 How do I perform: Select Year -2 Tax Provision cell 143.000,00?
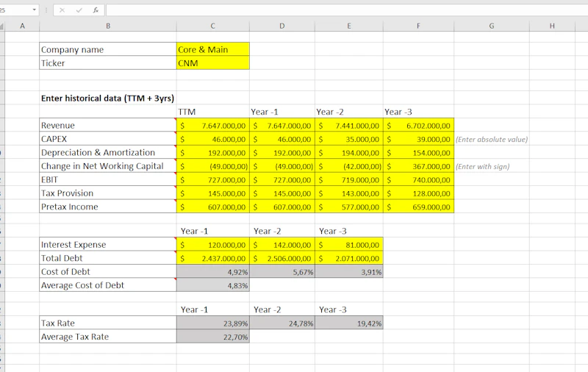pyautogui.click(x=348, y=193)
